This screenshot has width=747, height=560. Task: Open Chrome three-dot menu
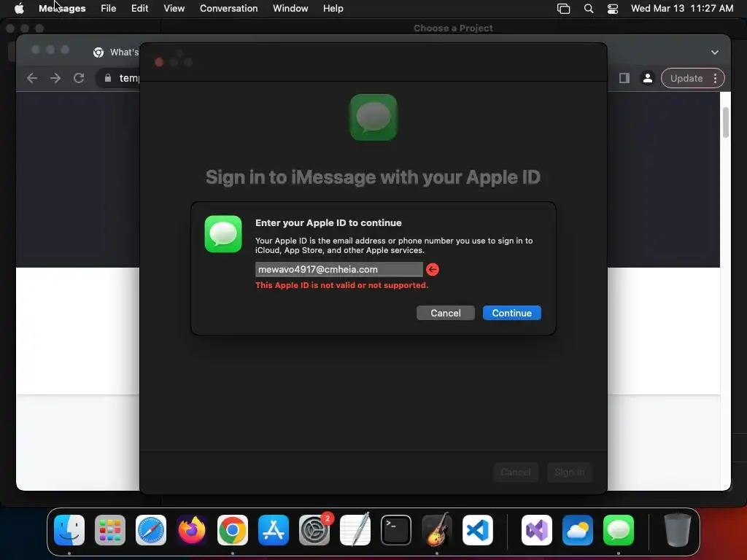pos(715,78)
